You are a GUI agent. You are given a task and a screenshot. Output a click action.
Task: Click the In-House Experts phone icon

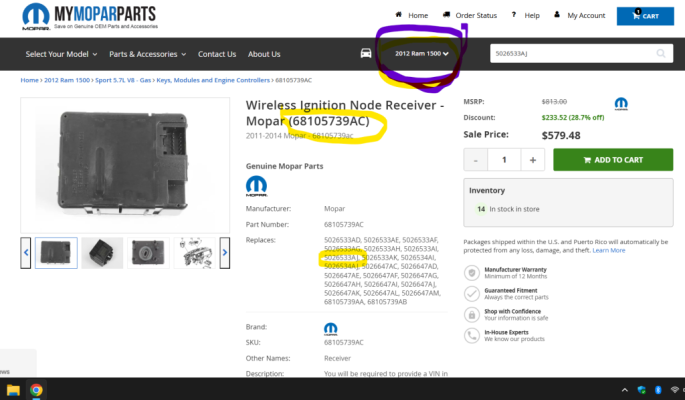(471, 335)
